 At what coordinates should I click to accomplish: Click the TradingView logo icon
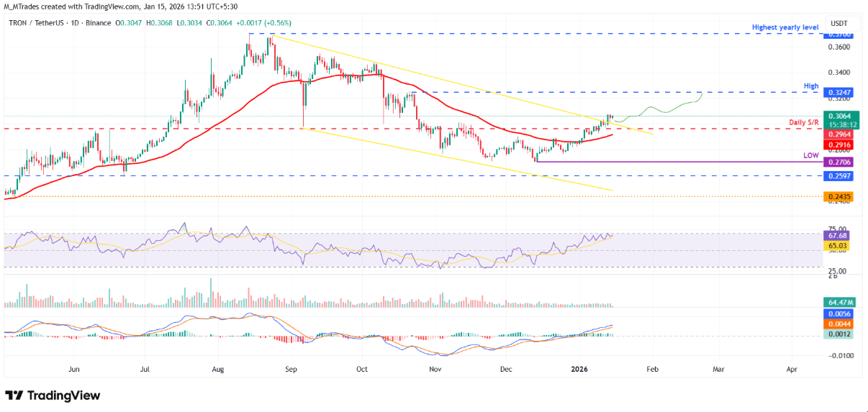click(x=14, y=395)
